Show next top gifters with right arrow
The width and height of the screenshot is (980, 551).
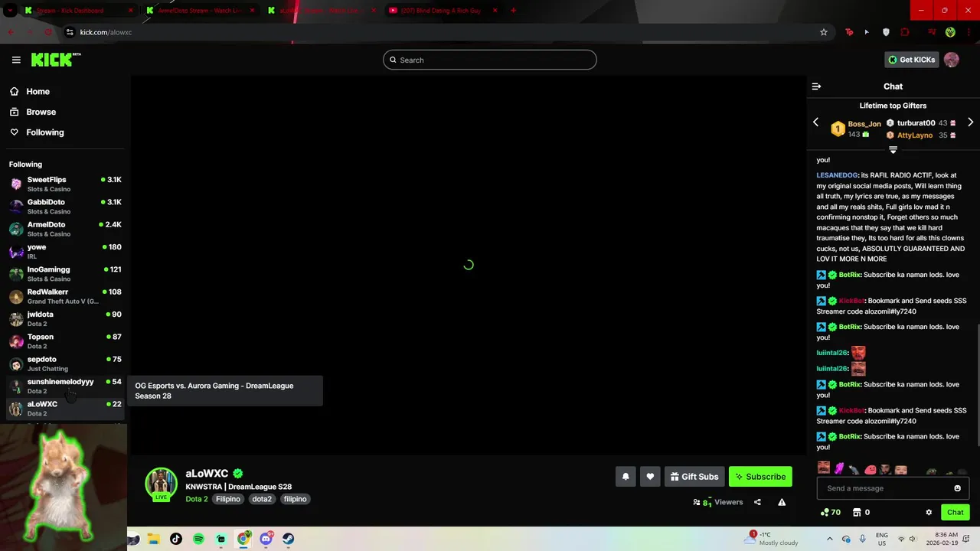pyautogui.click(x=970, y=122)
